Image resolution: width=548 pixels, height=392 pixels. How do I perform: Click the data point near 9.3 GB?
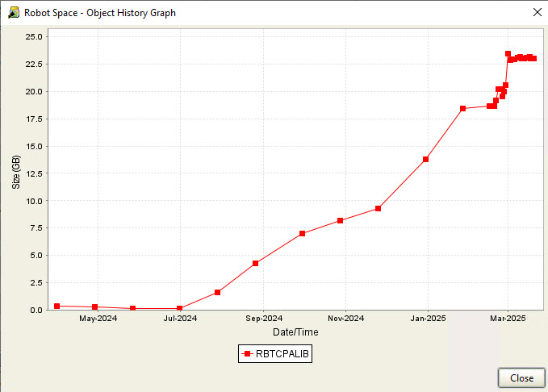378,209
